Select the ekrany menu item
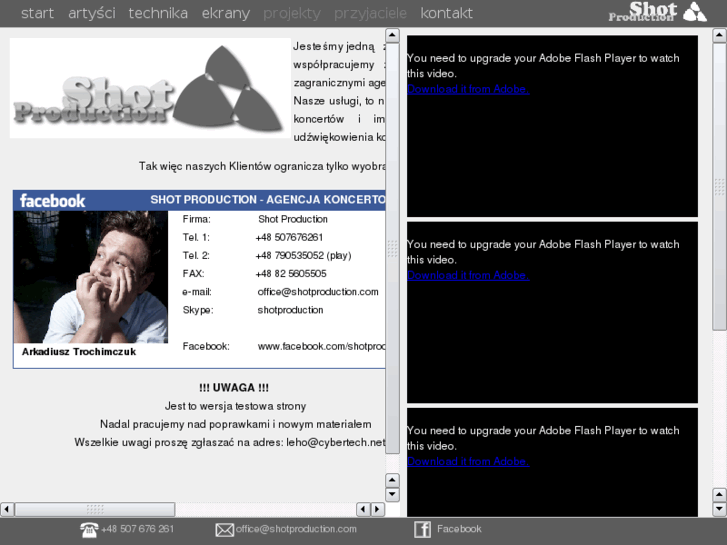Viewport: 727px width, 545px height. point(226,13)
